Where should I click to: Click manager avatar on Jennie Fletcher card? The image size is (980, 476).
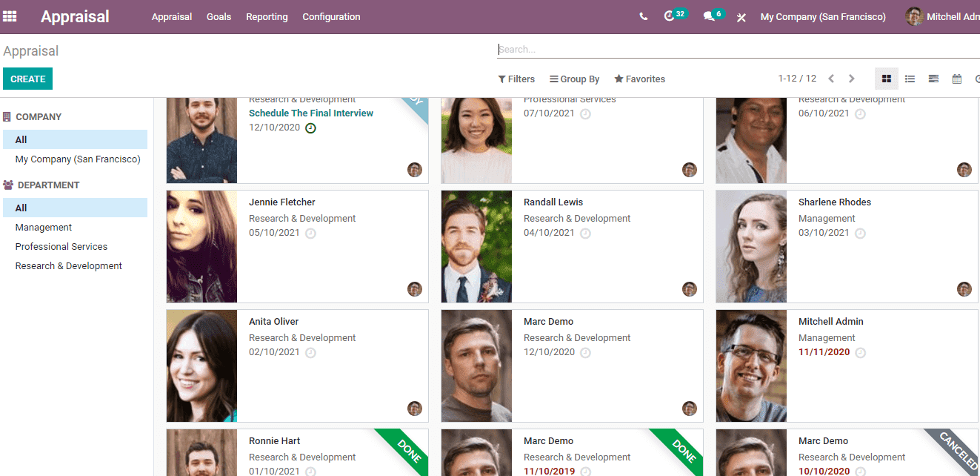[x=415, y=289]
